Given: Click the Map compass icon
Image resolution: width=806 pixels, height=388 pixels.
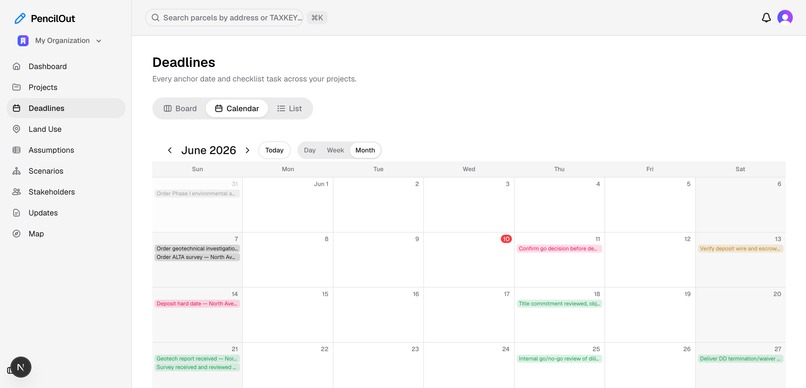Looking at the screenshot, I should tap(16, 234).
